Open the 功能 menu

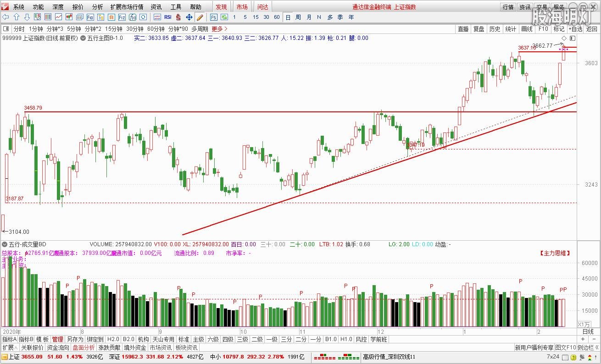(39, 7)
